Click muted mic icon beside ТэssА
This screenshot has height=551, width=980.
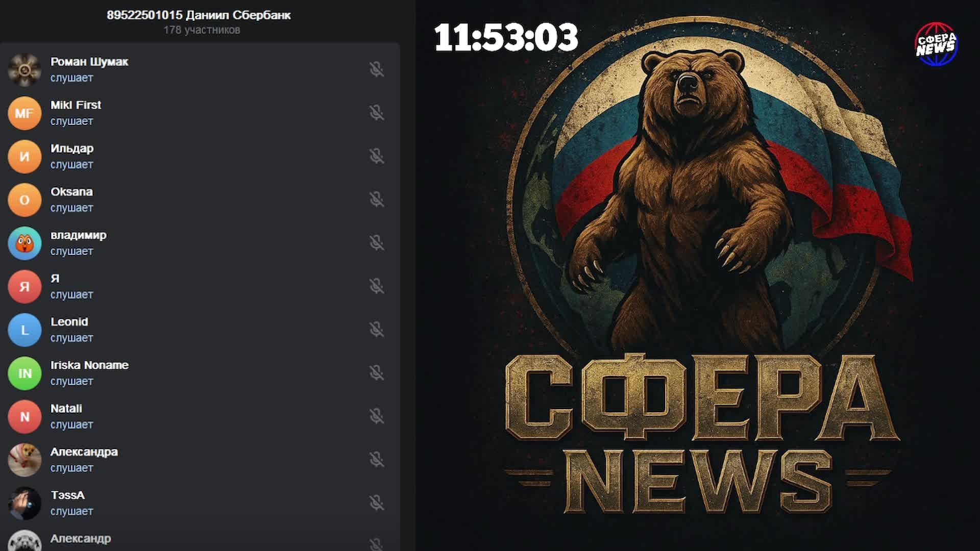[x=377, y=503]
